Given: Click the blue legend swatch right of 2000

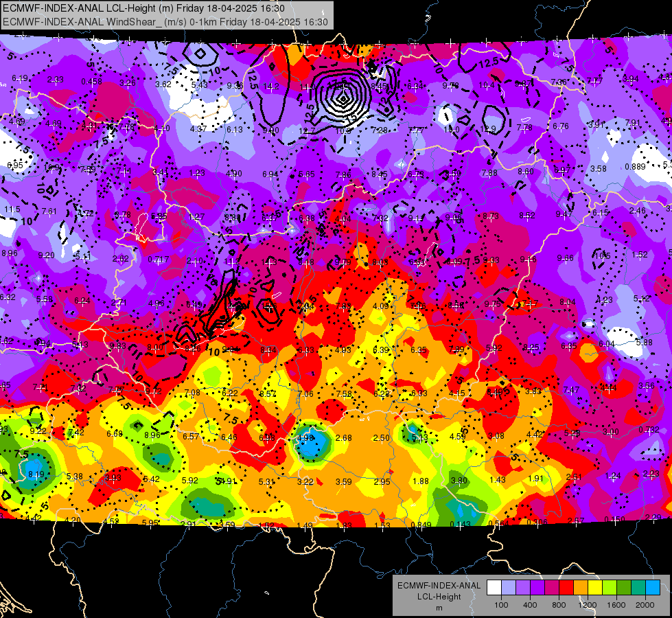Looking at the screenshot, I should [652, 588].
